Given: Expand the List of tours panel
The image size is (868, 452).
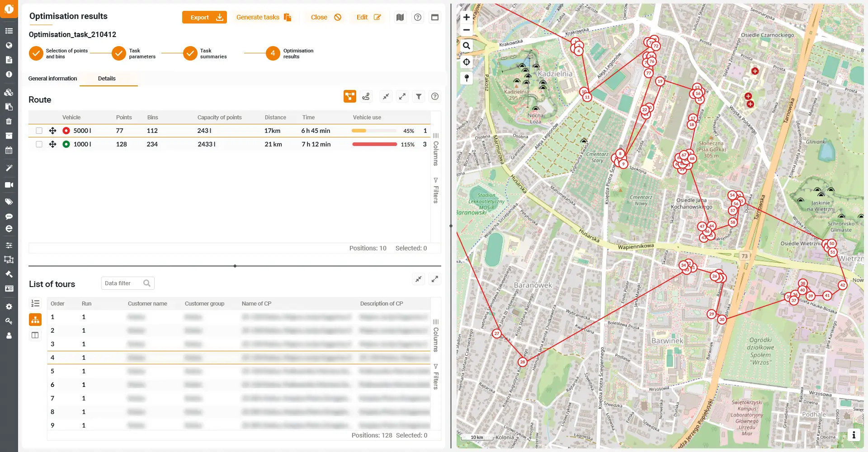Looking at the screenshot, I should click(x=435, y=279).
